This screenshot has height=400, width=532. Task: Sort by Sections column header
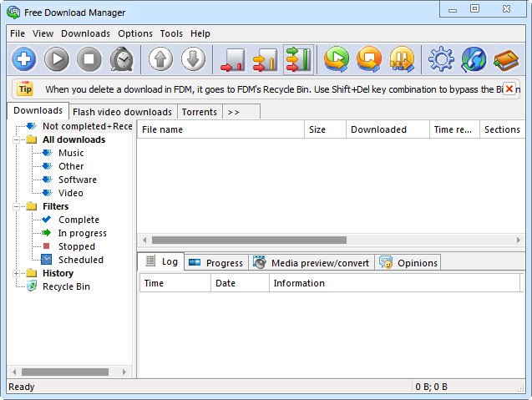tap(502, 129)
